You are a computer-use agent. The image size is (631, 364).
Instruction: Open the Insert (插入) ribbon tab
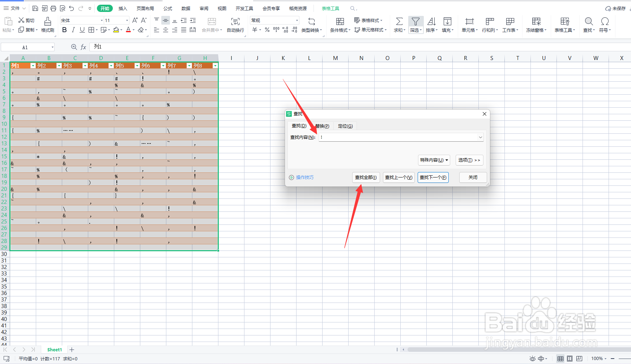[123, 8]
